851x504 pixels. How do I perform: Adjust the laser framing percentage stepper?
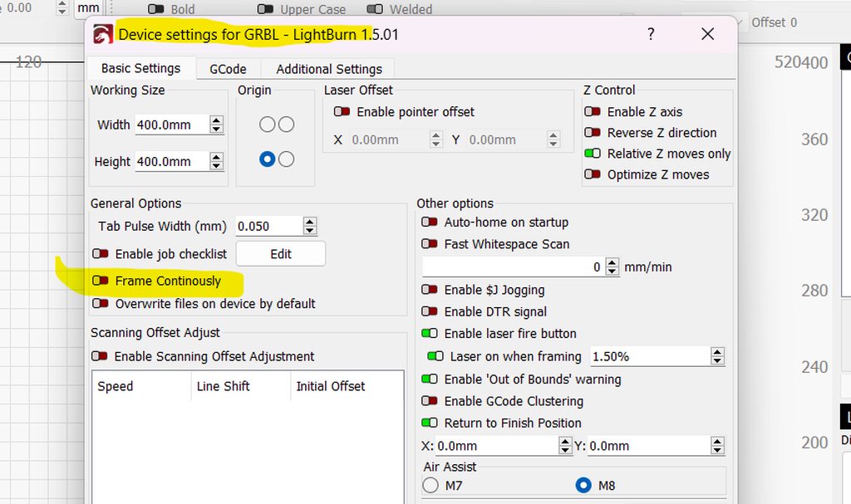[717, 356]
